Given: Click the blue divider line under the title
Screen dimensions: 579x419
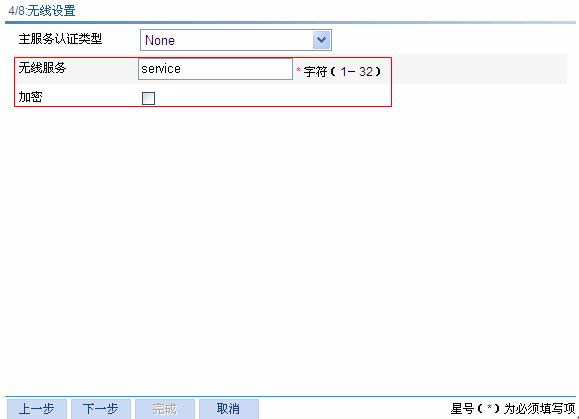Looking at the screenshot, I should point(290,23).
